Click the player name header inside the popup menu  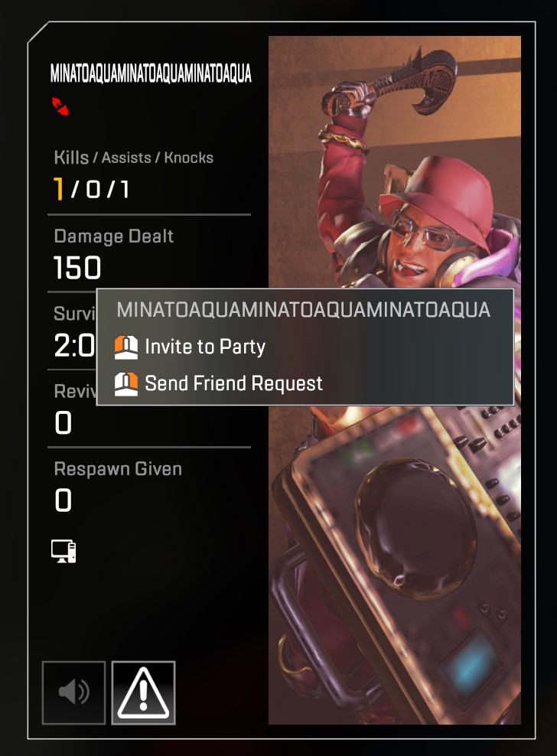[303, 310]
